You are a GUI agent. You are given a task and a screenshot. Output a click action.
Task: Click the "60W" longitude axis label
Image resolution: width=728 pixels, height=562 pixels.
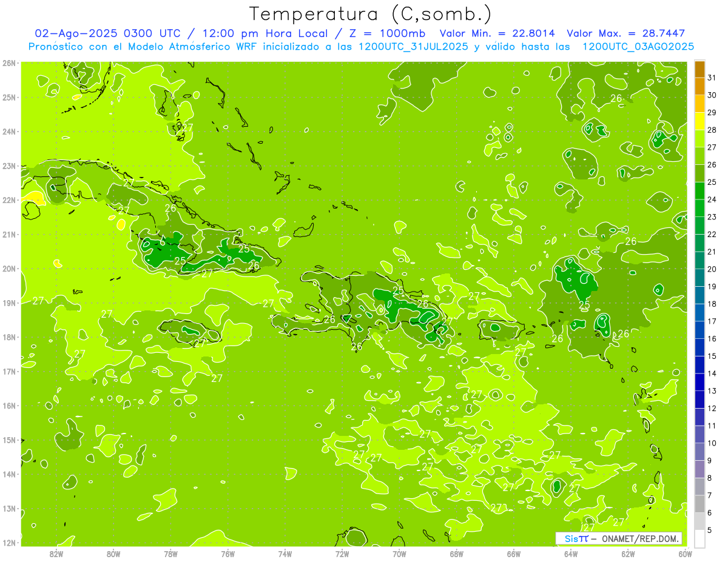pos(685,554)
